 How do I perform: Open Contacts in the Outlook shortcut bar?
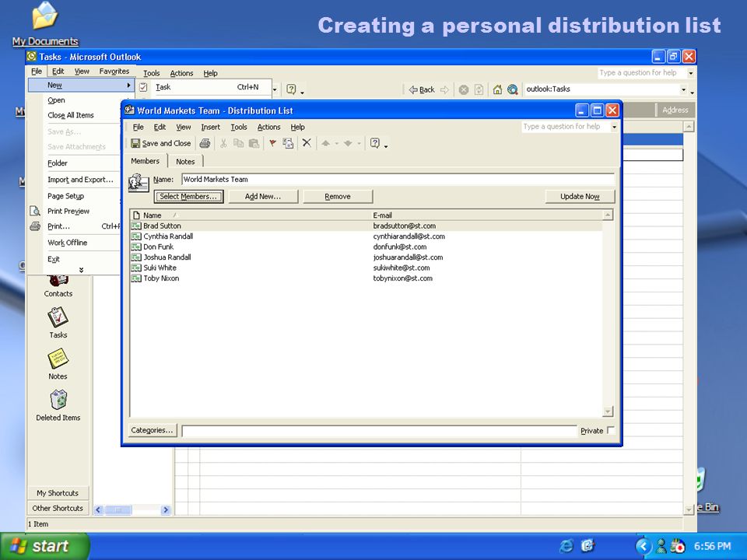58,285
